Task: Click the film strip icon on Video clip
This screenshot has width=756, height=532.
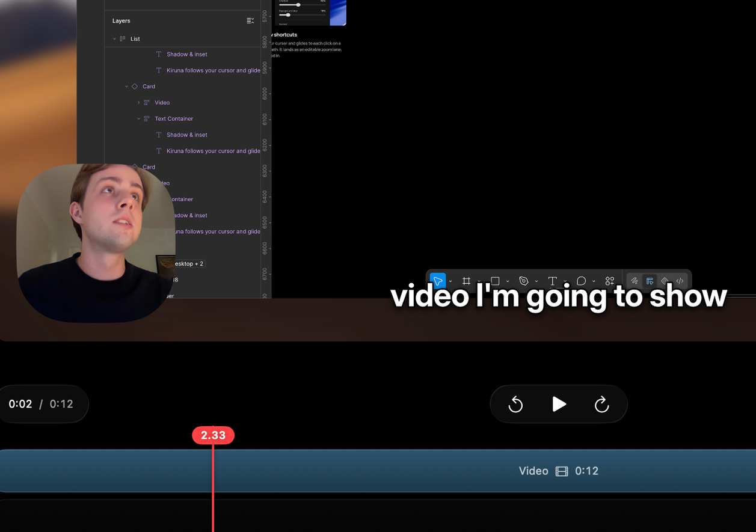Action: (562, 471)
